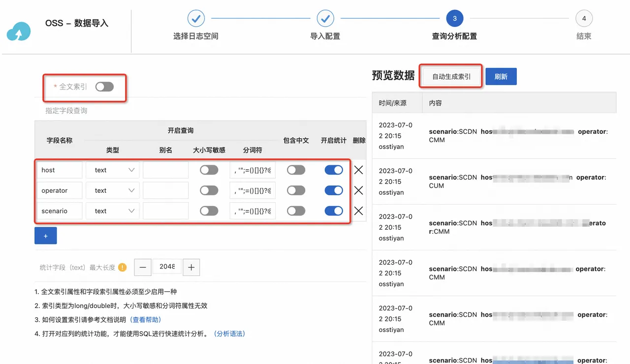Click the 时间/来源 column header

pos(393,103)
